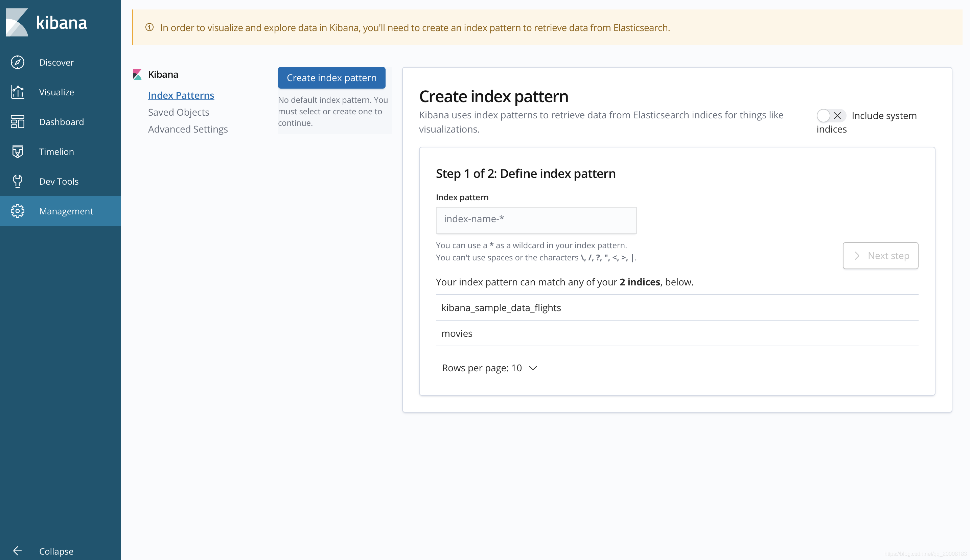Click the Discover sidebar icon
This screenshot has width=970, height=560.
tap(18, 62)
